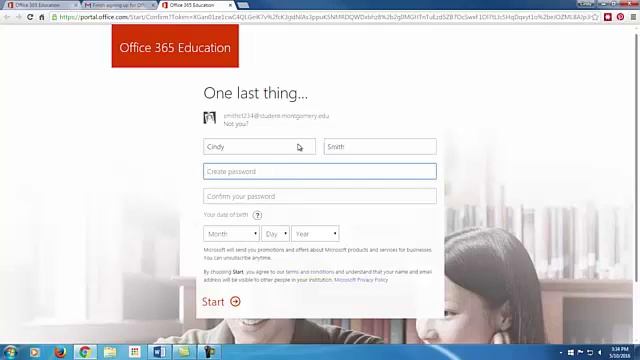The height and width of the screenshot is (360, 640).
Task: Reload the page with the refresh icon
Action: [30, 17]
